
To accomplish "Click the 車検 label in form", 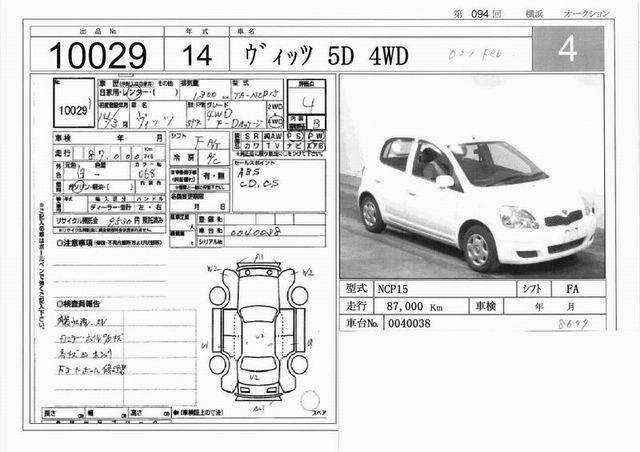I will click(x=63, y=138).
